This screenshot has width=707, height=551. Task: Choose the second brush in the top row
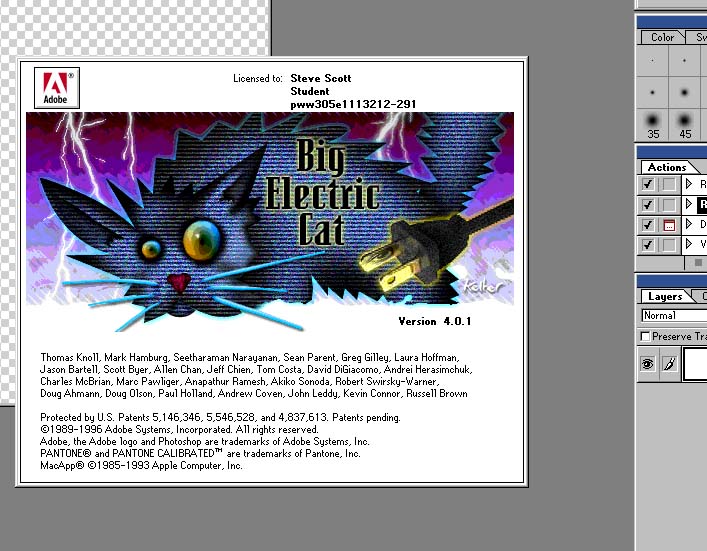click(685, 61)
